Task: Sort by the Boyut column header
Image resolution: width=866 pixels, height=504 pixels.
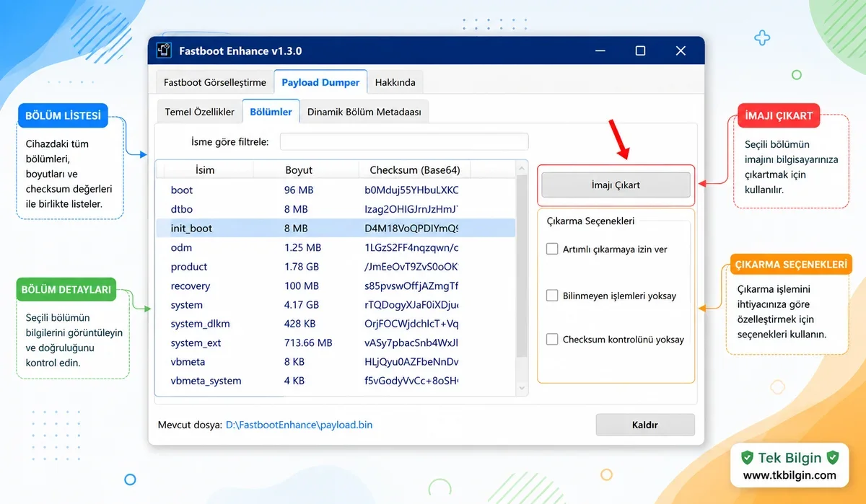Action: click(x=299, y=170)
